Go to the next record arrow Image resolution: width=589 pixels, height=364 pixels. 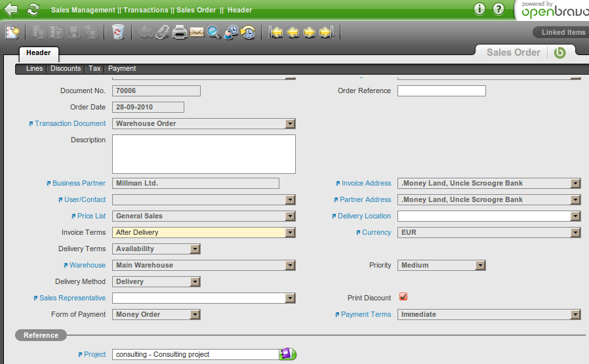[x=310, y=32]
